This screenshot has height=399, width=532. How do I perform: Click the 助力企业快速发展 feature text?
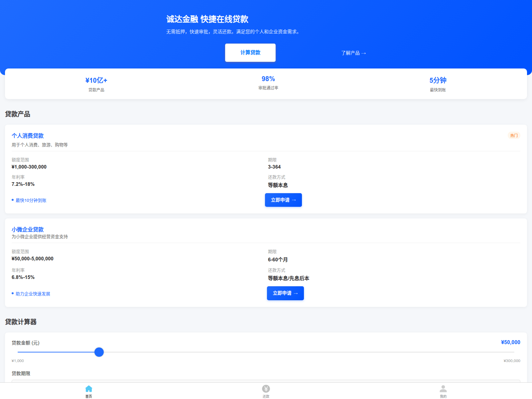33,294
